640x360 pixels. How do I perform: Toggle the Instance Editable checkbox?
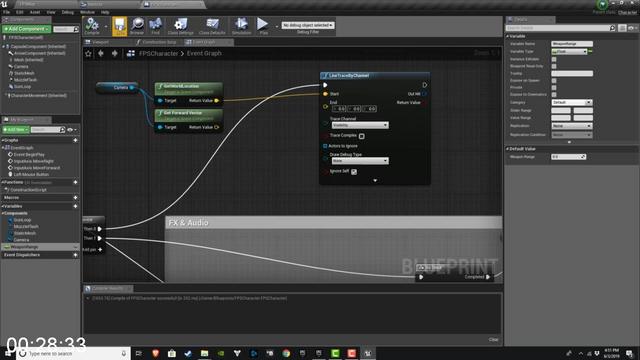[554, 59]
